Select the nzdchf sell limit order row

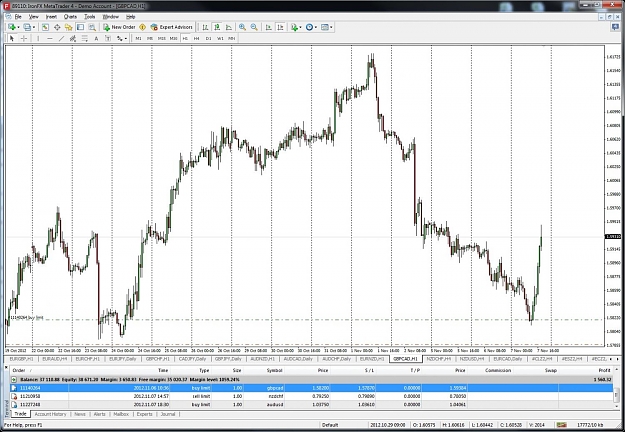tap(311, 396)
